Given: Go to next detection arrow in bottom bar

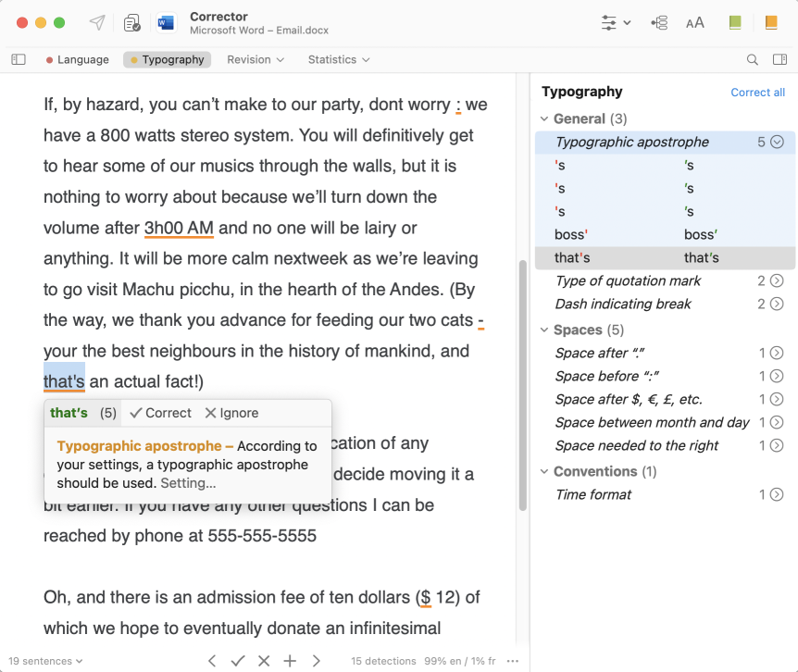Looking at the screenshot, I should coord(316,660).
